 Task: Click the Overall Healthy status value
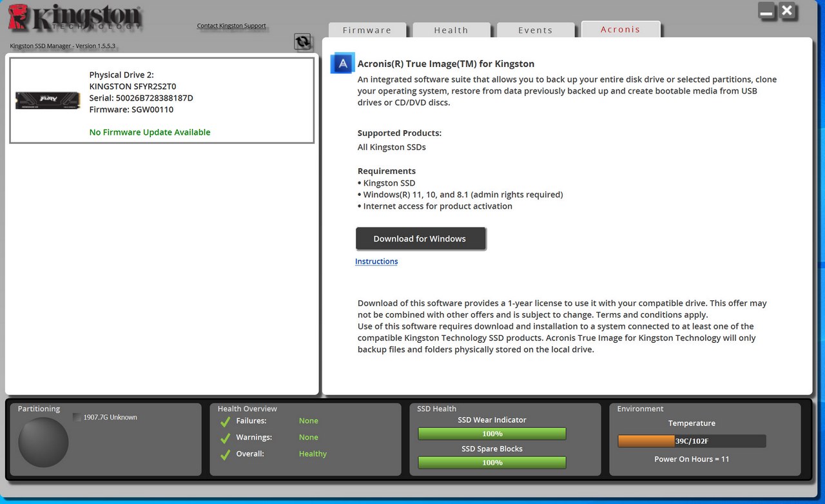313,454
